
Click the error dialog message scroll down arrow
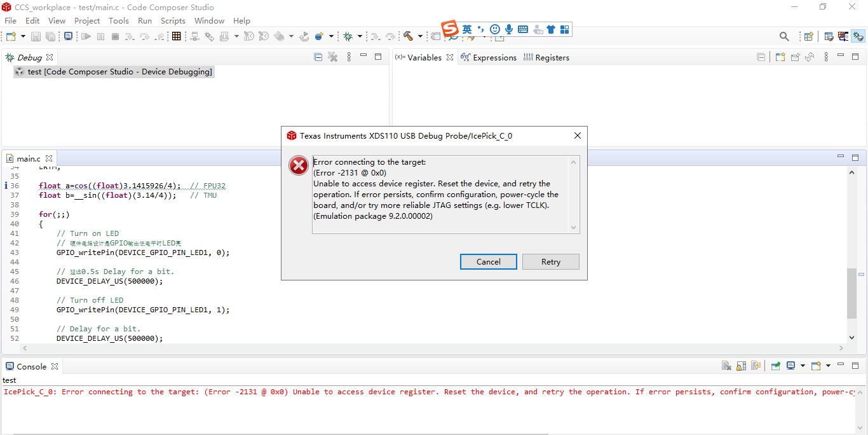click(x=574, y=228)
